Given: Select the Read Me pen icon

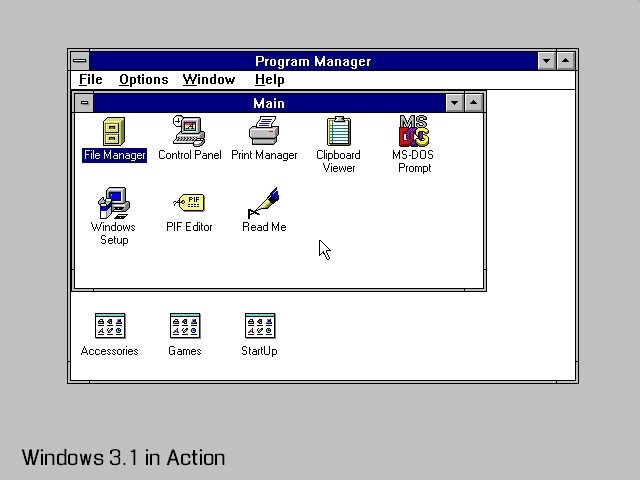Looking at the screenshot, I should [x=263, y=203].
